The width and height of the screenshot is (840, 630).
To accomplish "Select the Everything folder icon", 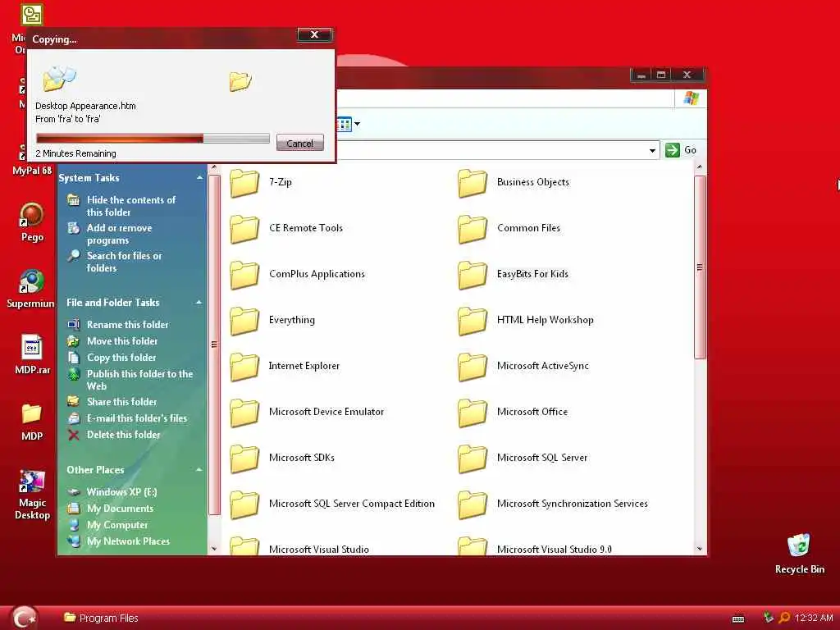I will point(244,321).
